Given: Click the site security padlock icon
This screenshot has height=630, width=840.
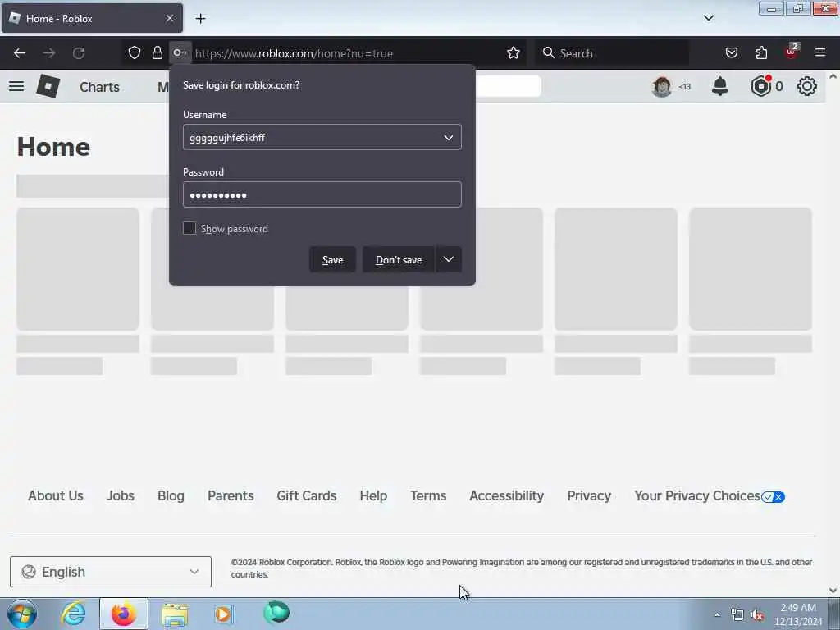Looking at the screenshot, I should (x=157, y=52).
